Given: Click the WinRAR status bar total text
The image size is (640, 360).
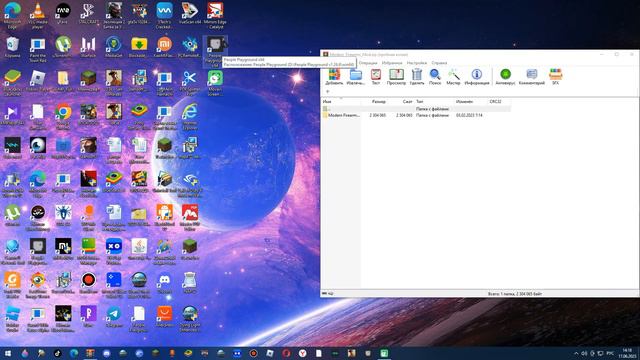Looking at the screenshot, I should (515, 293).
